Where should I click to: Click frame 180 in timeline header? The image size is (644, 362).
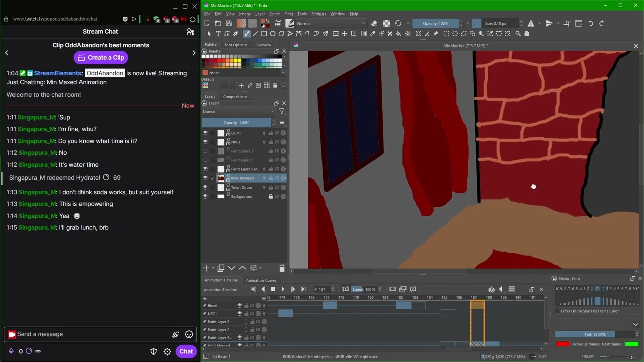371,298
